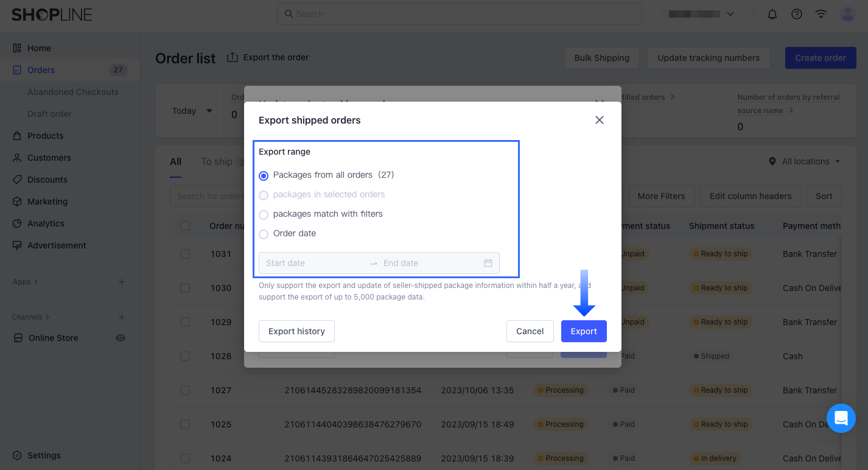Open Analytics from the sidebar menu
868x470 pixels.
(x=46, y=223)
